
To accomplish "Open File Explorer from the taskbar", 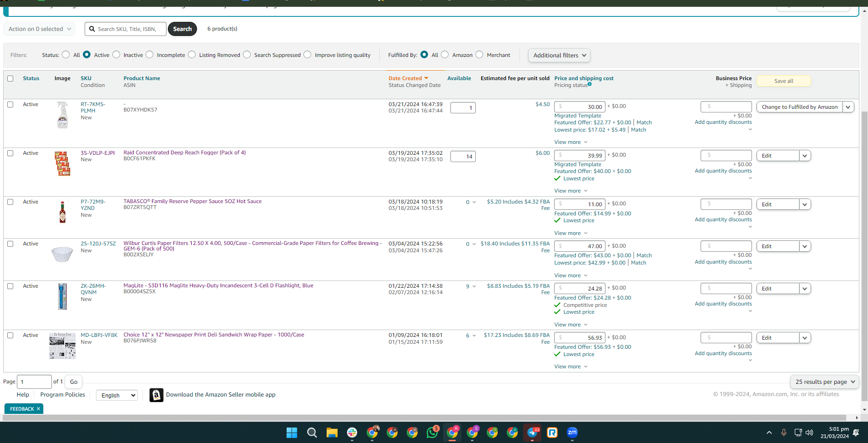I will pyautogui.click(x=332, y=433).
